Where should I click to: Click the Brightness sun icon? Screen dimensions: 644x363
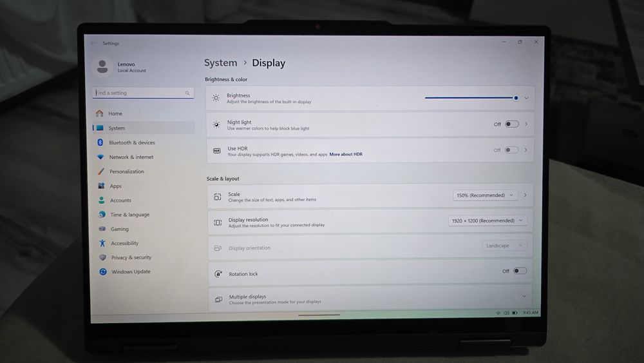[216, 98]
